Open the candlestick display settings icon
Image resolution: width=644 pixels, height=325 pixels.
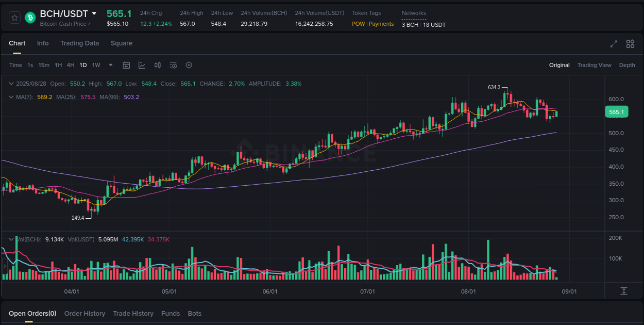coord(158,65)
